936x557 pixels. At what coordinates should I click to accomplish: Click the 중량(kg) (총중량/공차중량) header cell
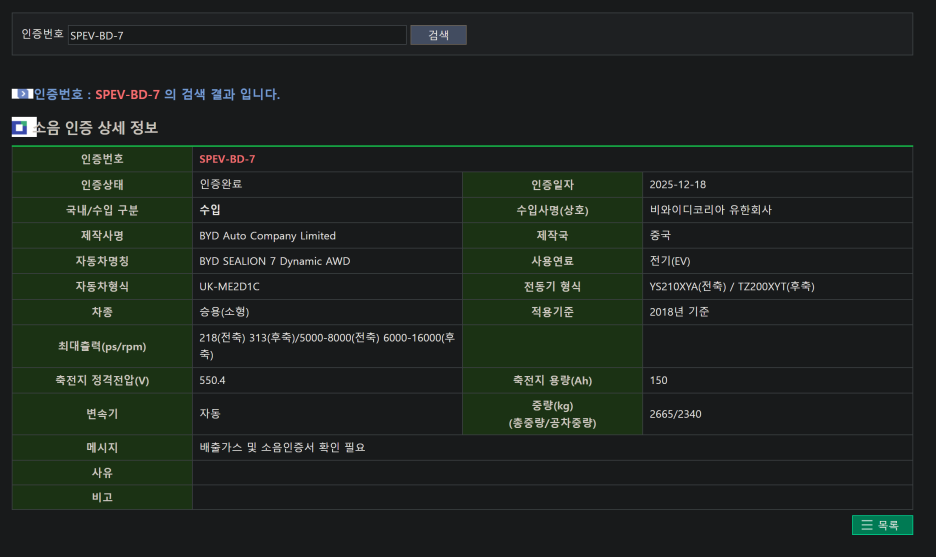[x=552, y=414]
